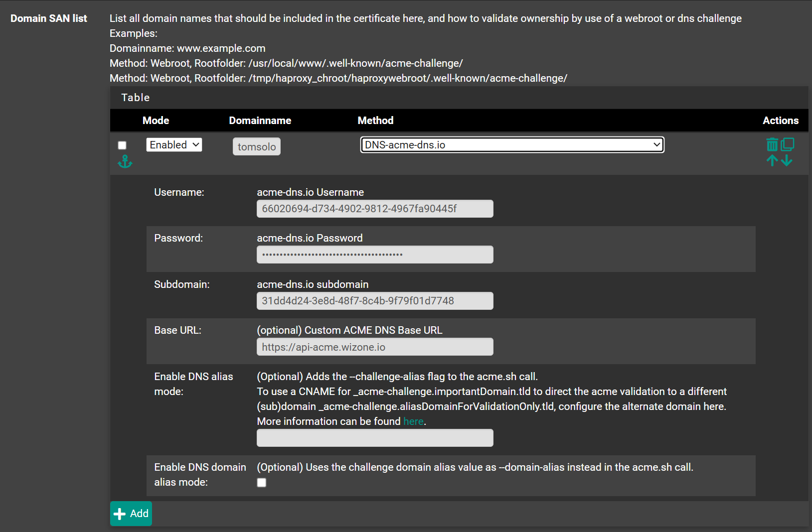Select the checkbox for the tomsolo row
This screenshot has height=532, width=812.
[122, 145]
